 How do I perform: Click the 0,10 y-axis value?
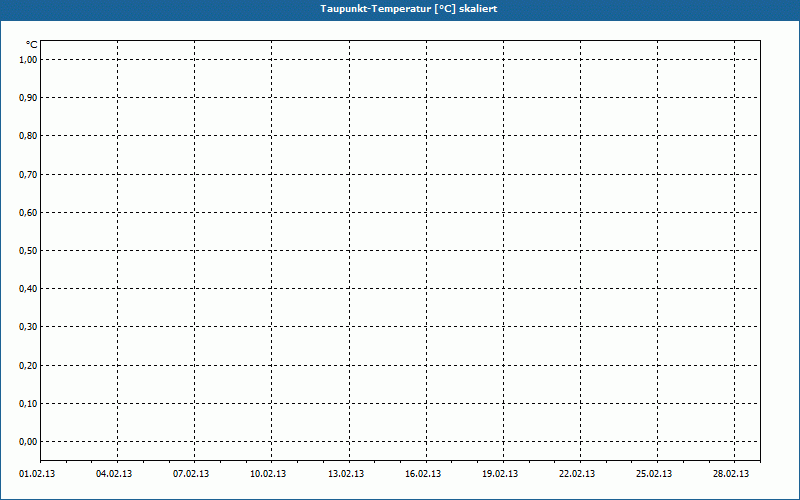28,404
